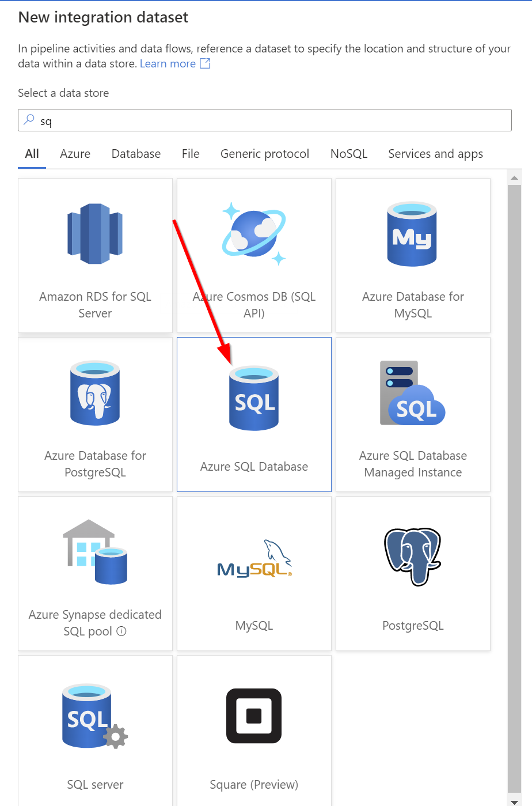This screenshot has height=806, width=532.
Task: Choose Azure SQL Database Managed Instance icon
Action: pyautogui.click(x=413, y=393)
